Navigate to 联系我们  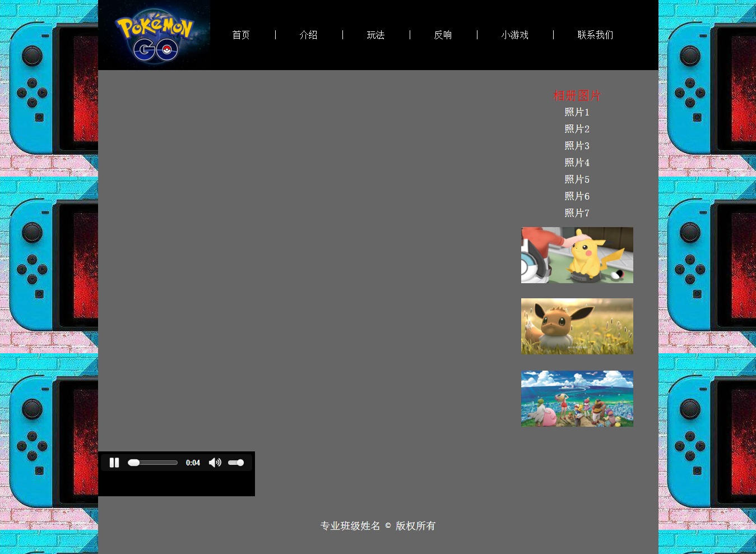pos(595,35)
